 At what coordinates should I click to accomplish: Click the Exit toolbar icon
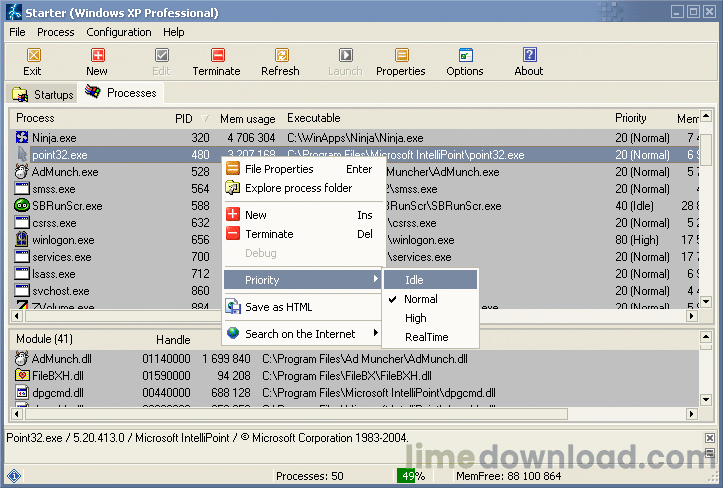(33, 62)
